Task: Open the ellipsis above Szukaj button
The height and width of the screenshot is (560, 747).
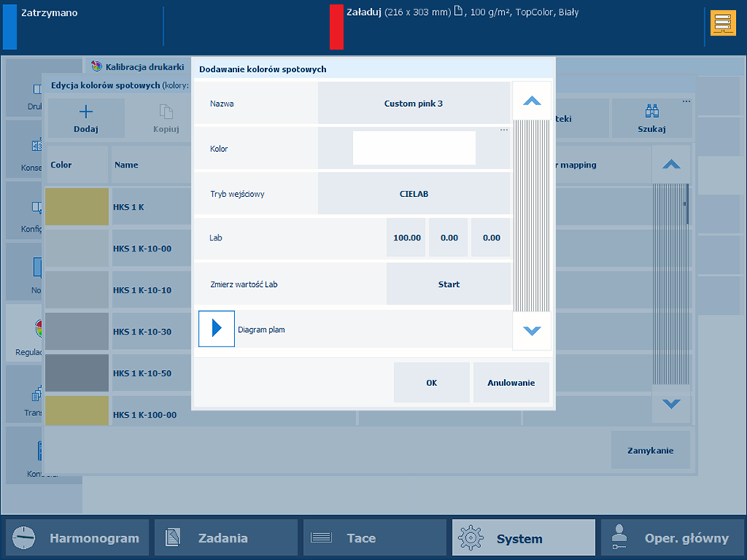Action: pyautogui.click(x=686, y=101)
